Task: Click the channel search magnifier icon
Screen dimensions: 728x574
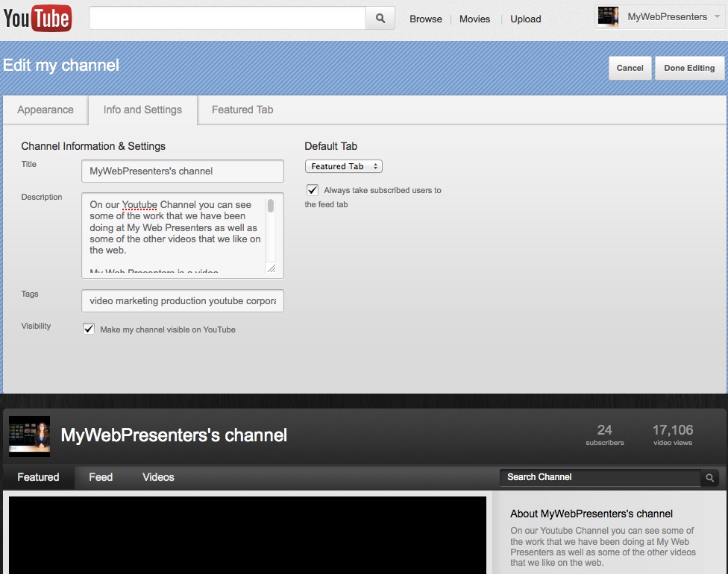Action: tap(710, 478)
